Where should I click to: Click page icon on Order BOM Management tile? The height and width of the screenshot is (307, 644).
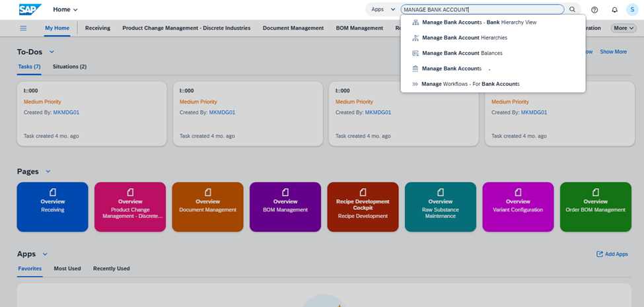(596, 192)
